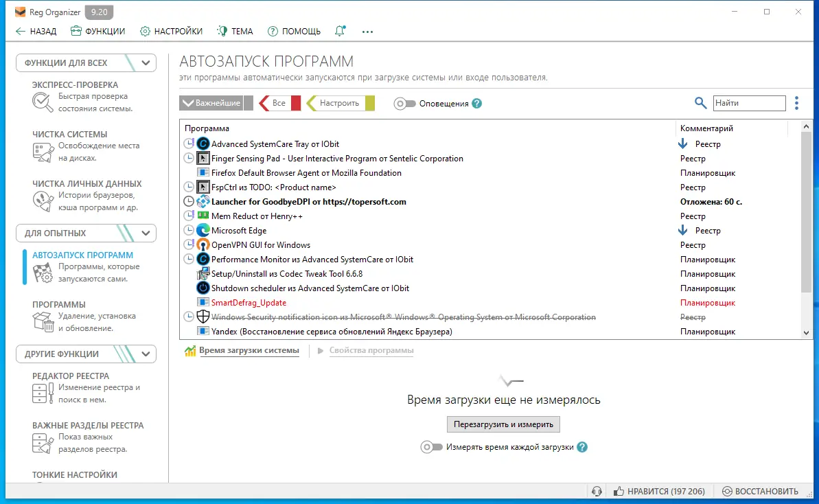
Task: Select the Performance Monitor из Advanced SystemCare row
Action: coord(490,259)
